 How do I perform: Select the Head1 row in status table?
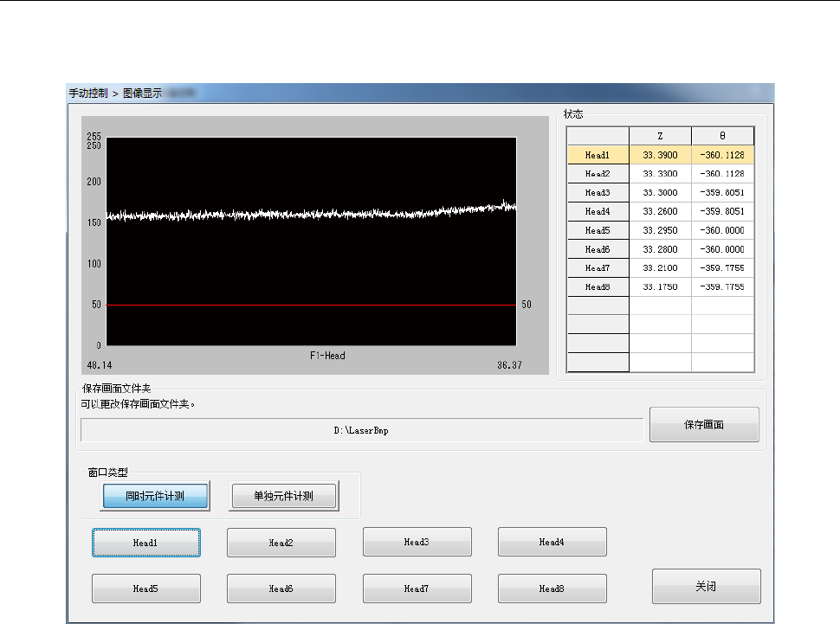pyautogui.click(x=598, y=155)
